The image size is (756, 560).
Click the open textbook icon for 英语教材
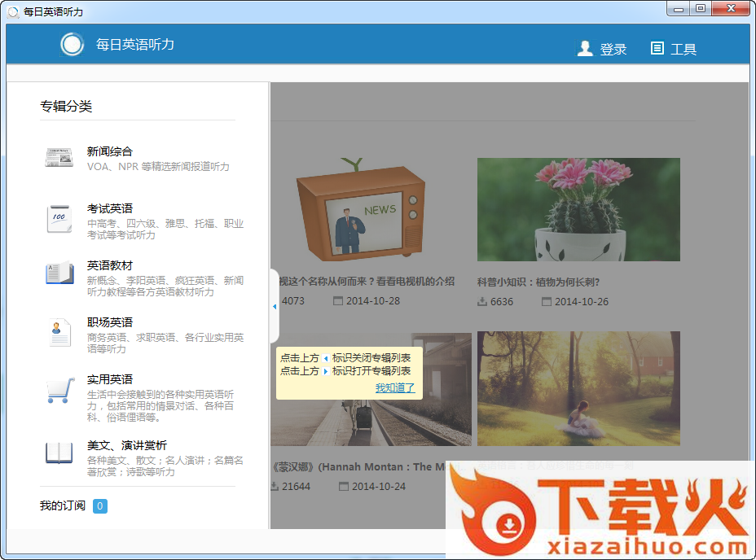[59, 274]
